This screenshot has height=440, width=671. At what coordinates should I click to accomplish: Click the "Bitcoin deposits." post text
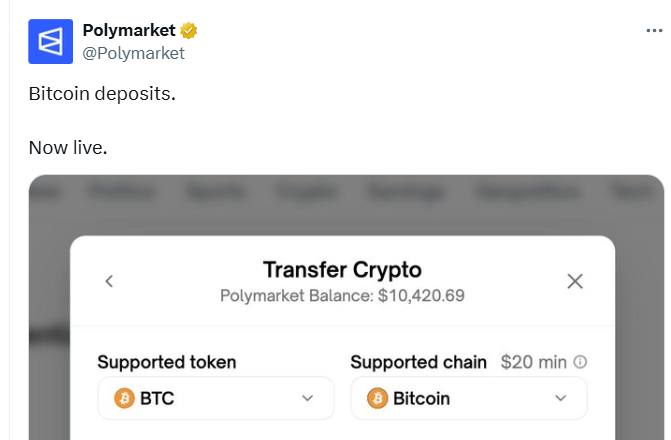click(102, 94)
